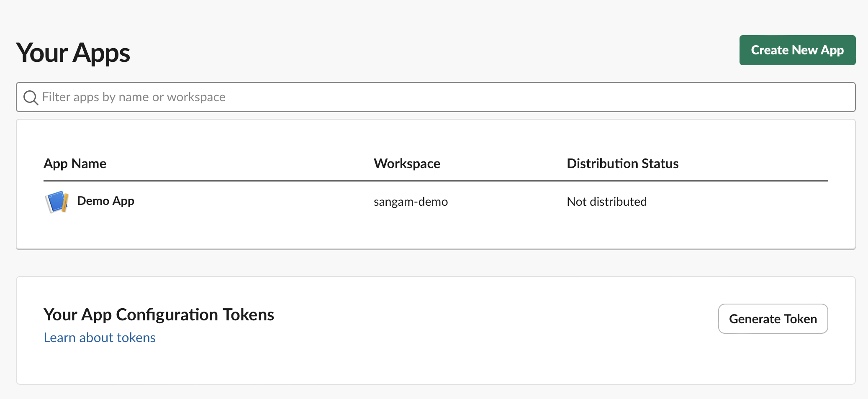The image size is (868, 399).
Task: Click the word Tokens in the section heading
Action: [248, 315]
